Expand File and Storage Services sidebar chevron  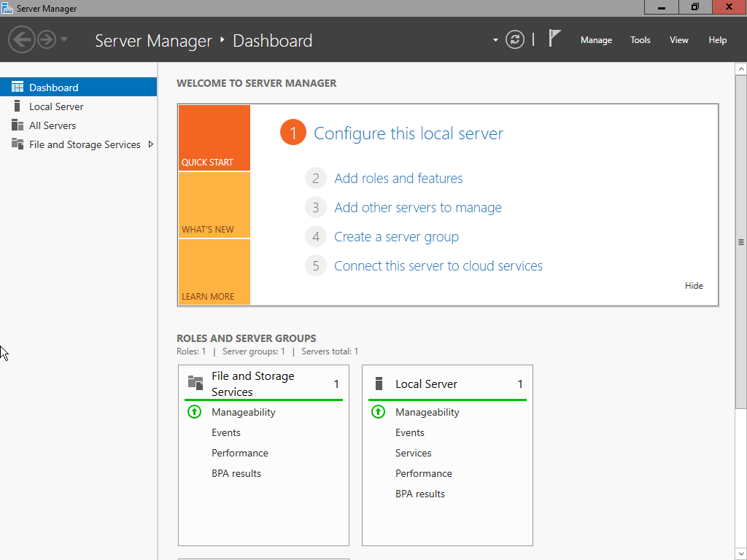click(x=151, y=144)
